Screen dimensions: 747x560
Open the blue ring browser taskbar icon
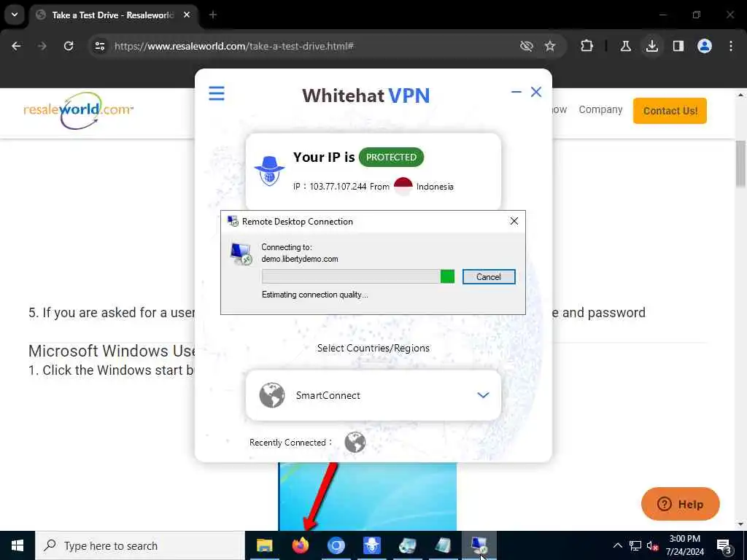[336, 545]
